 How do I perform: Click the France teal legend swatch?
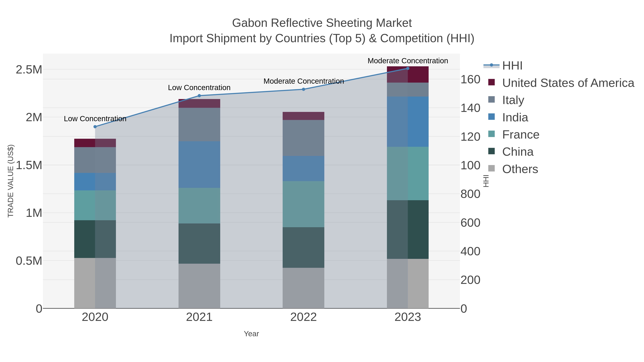492,134
